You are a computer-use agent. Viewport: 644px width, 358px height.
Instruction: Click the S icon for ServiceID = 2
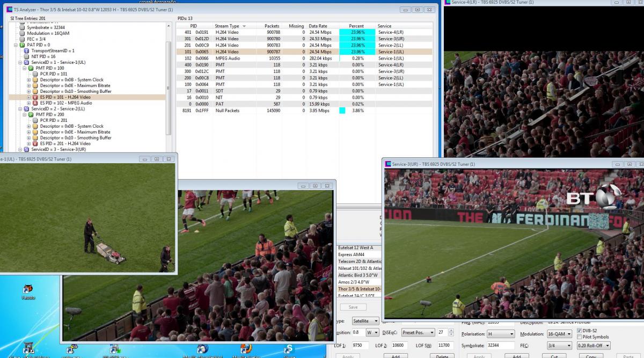pyautogui.click(x=27, y=109)
